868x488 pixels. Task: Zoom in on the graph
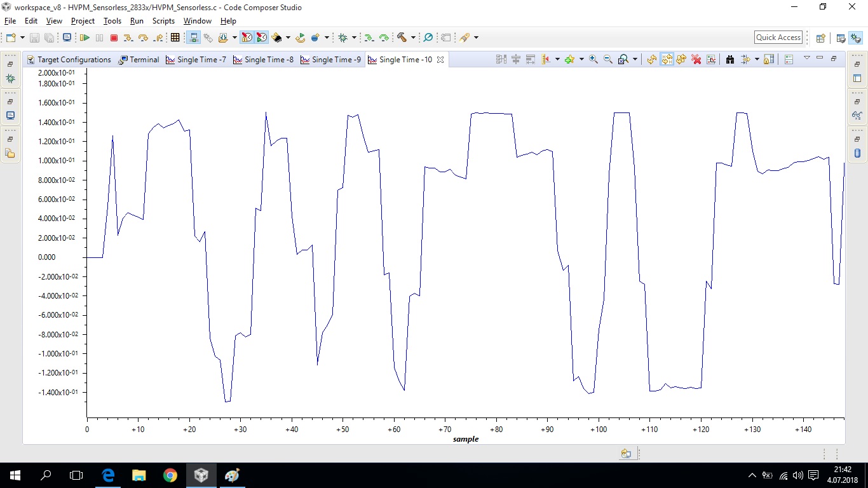pos(593,59)
